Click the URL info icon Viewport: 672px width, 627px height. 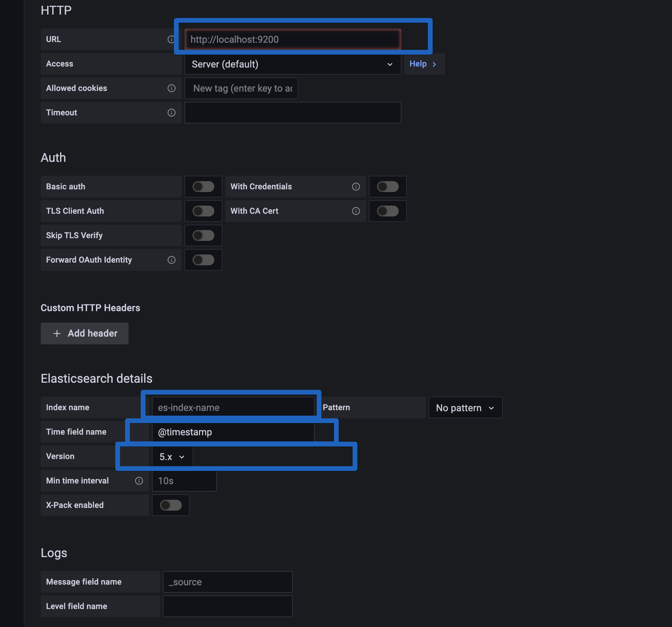[171, 39]
